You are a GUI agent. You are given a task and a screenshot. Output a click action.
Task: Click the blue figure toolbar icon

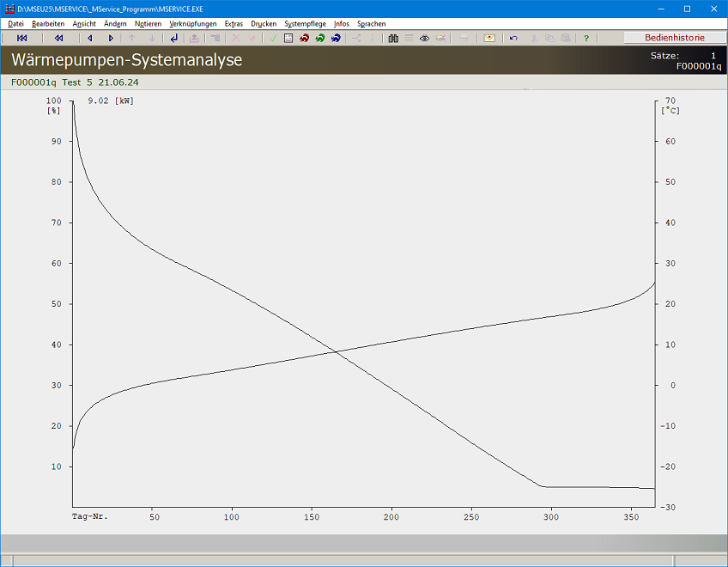pyautogui.click(x=336, y=38)
